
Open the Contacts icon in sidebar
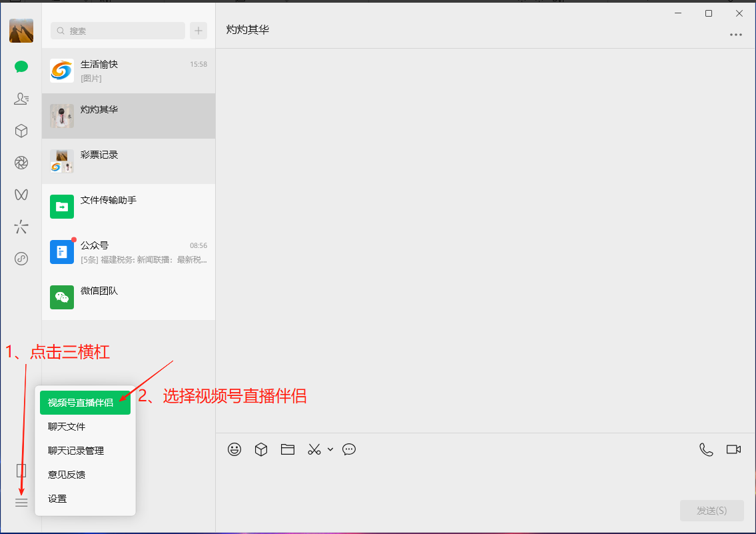[21, 99]
